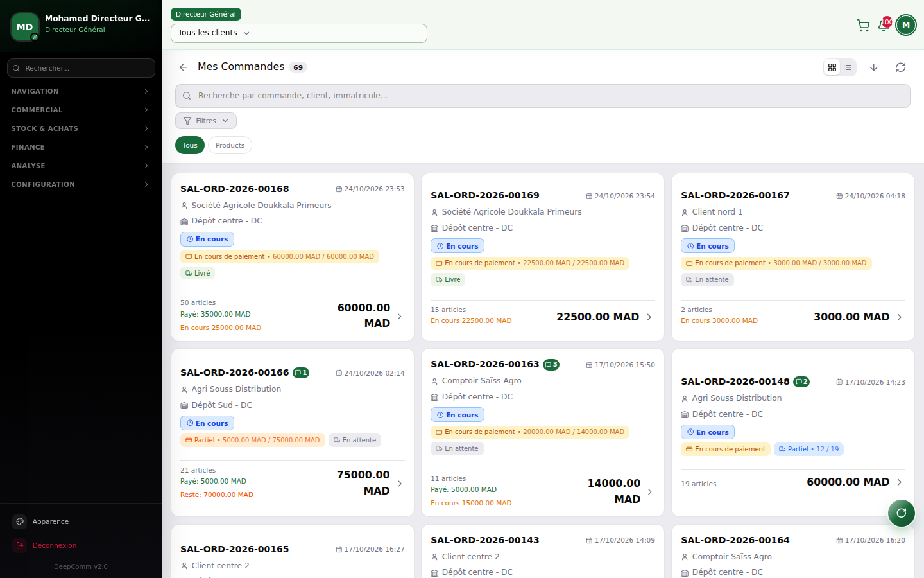
Task: Switch to grid view of orders
Action: (832, 67)
